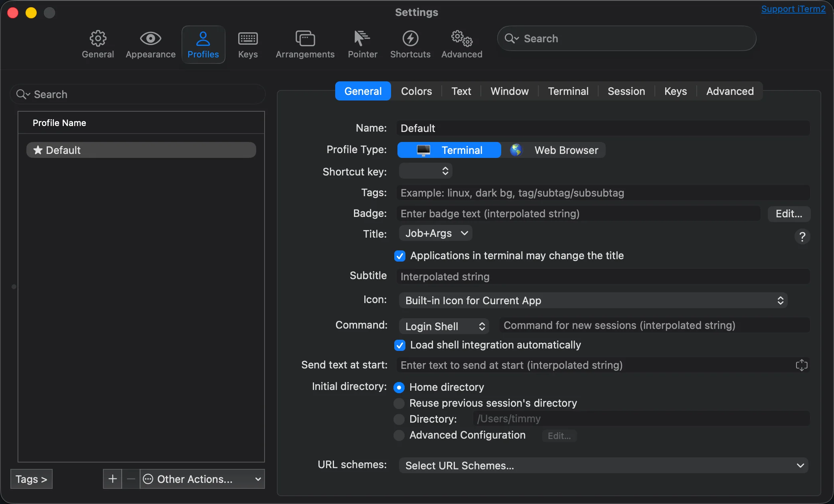Open the Keys keyboard icon

pos(248,39)
